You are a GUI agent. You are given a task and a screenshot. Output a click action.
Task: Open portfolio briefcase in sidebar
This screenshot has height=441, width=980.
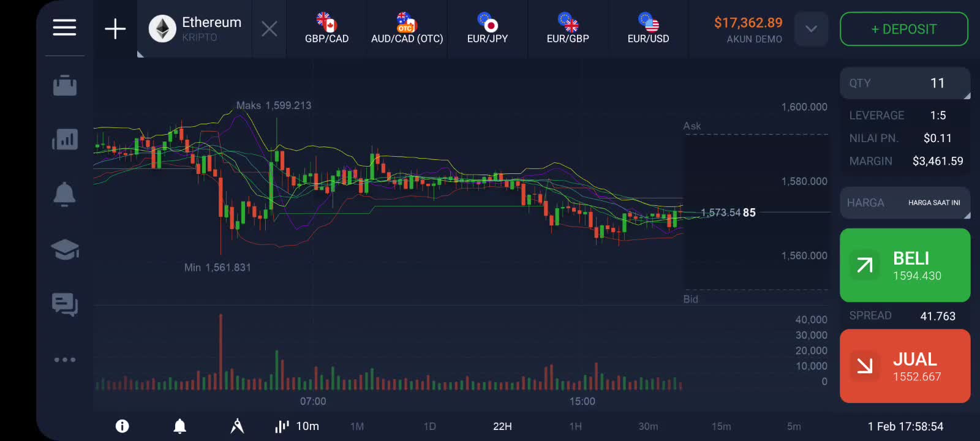(65, 86)
